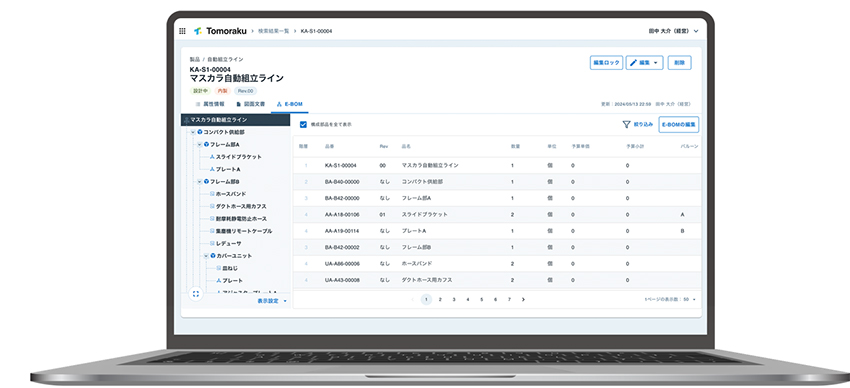Click table cell AA-A18-00106

(x=342, y=215)
